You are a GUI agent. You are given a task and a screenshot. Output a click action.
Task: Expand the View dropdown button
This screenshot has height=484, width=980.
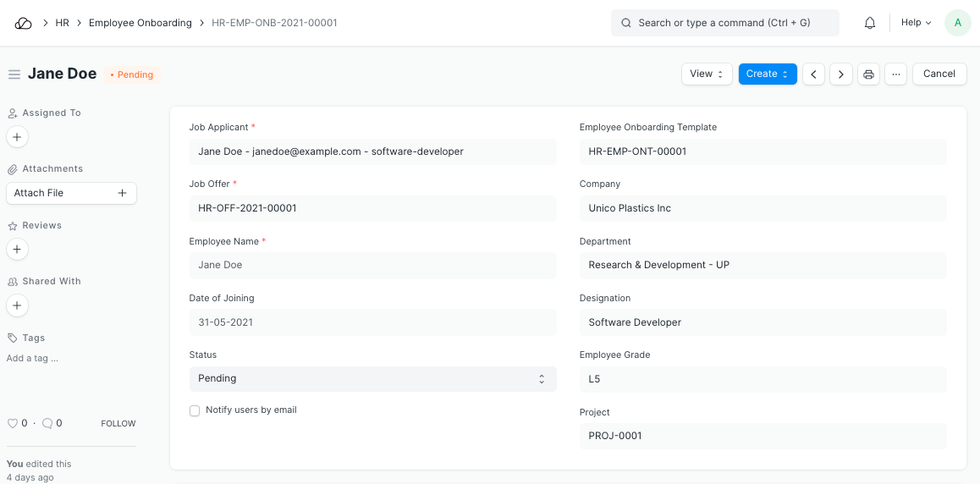click(706, 74)
